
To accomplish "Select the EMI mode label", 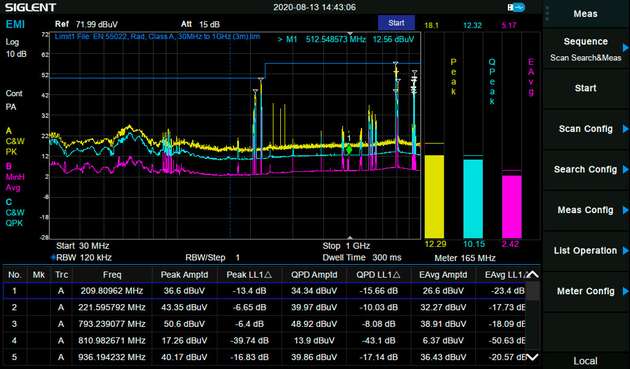I will pos(15,25).
